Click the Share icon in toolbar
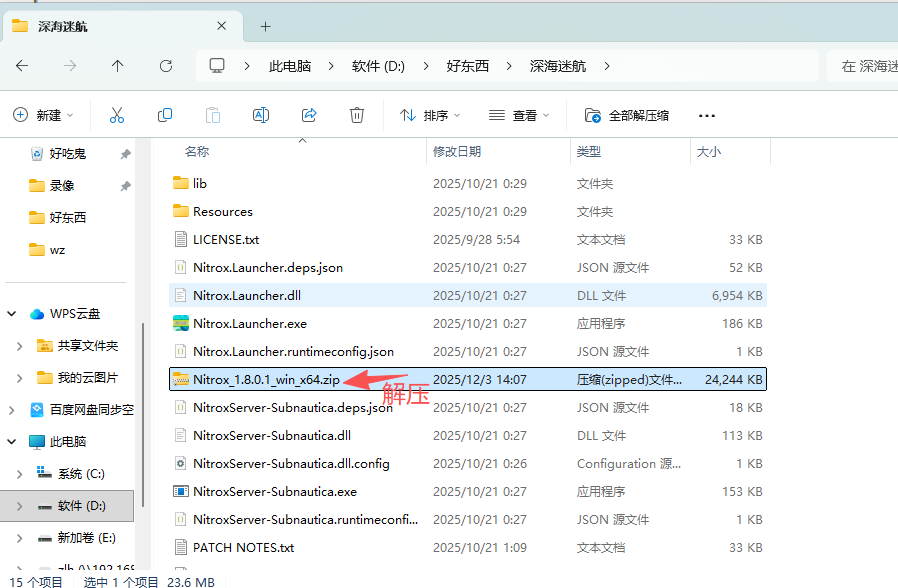Image resolution: width=898 pixels, height=588 pixels. (x=309, y=115)
